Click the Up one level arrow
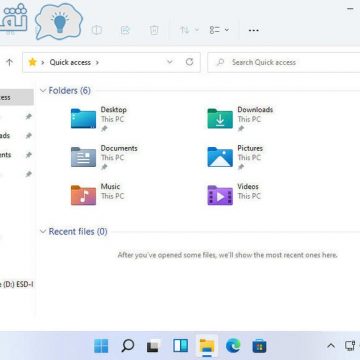This screenshot has width=360, height=360. coord(9,62)
